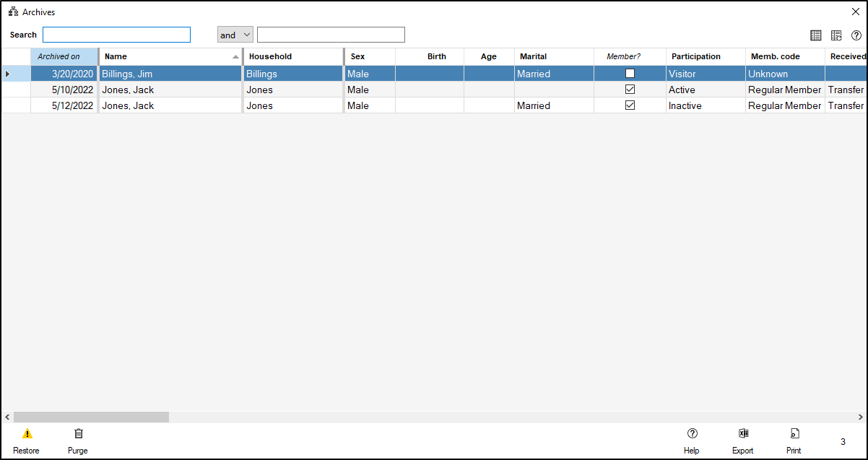Click the Name column sort arrow
This screenshot has height=460, width=868.
coord(235,56)
